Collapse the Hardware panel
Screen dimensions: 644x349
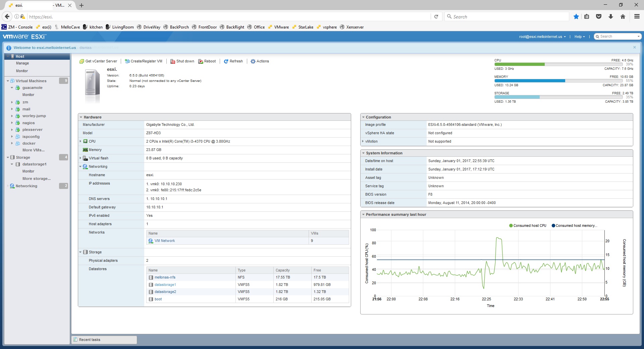pyautogui.click(x=81, y=117)
